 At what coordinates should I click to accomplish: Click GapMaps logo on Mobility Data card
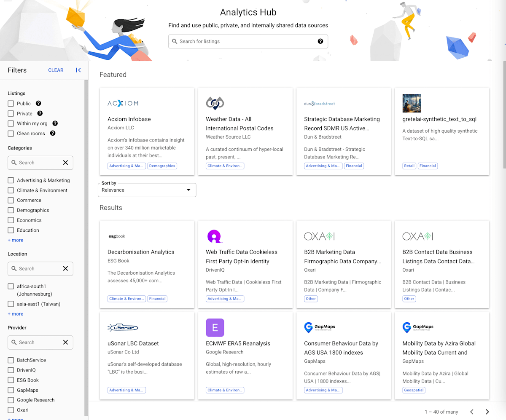pyautogui.click(x=418, y=327)
